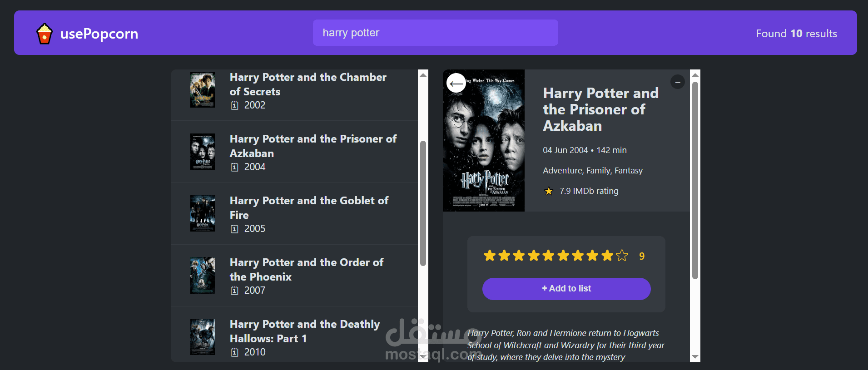
Task: Click the gold IMDb rating star icon
Action: point(549,191)
